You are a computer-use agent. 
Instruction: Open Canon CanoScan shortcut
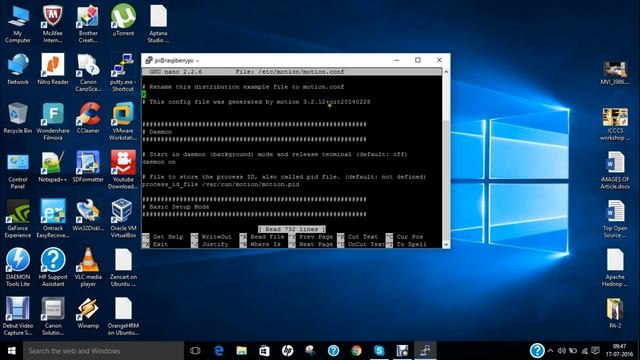[88, 73]
